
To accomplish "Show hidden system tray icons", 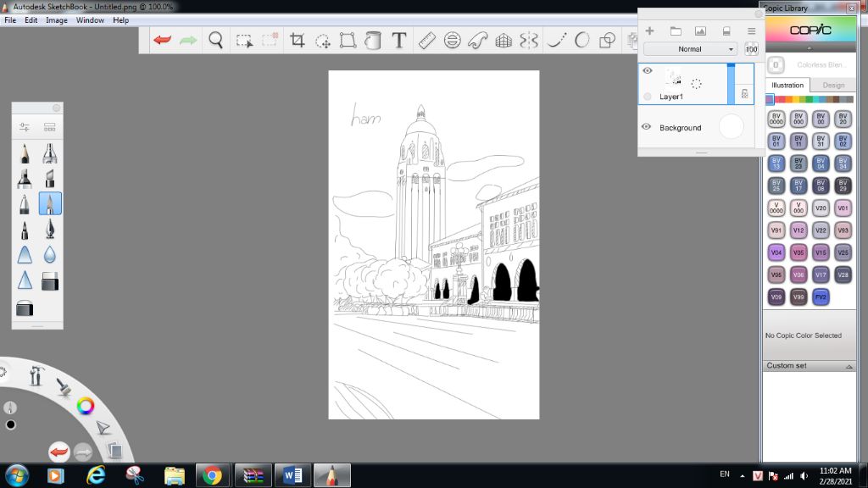I will (x=743, y=476).
